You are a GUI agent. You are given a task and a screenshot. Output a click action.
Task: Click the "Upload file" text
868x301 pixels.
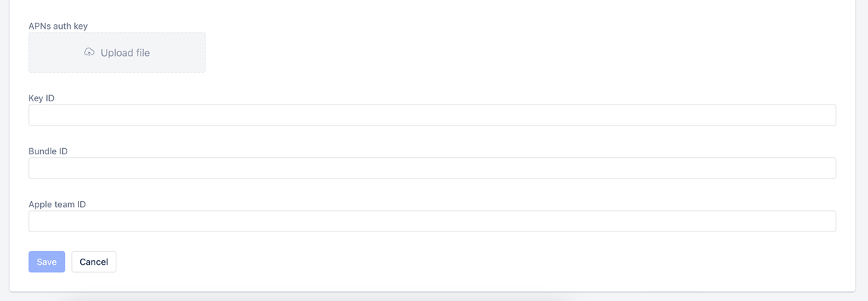click(125, 53)
